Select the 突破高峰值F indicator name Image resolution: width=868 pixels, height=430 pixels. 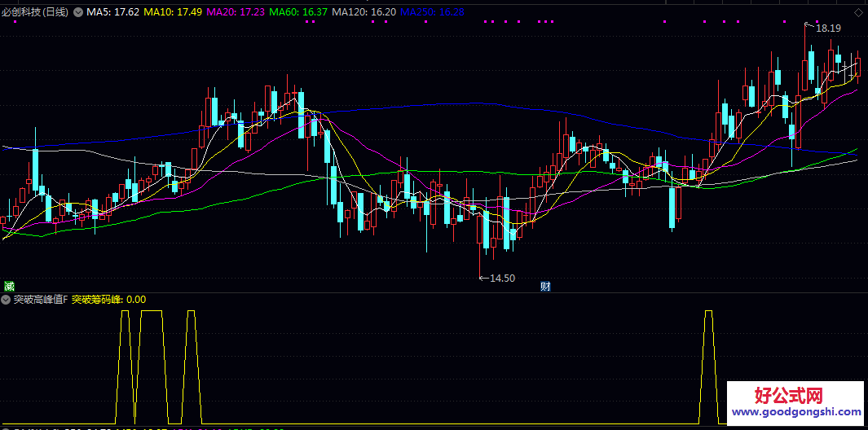[41, 300]
